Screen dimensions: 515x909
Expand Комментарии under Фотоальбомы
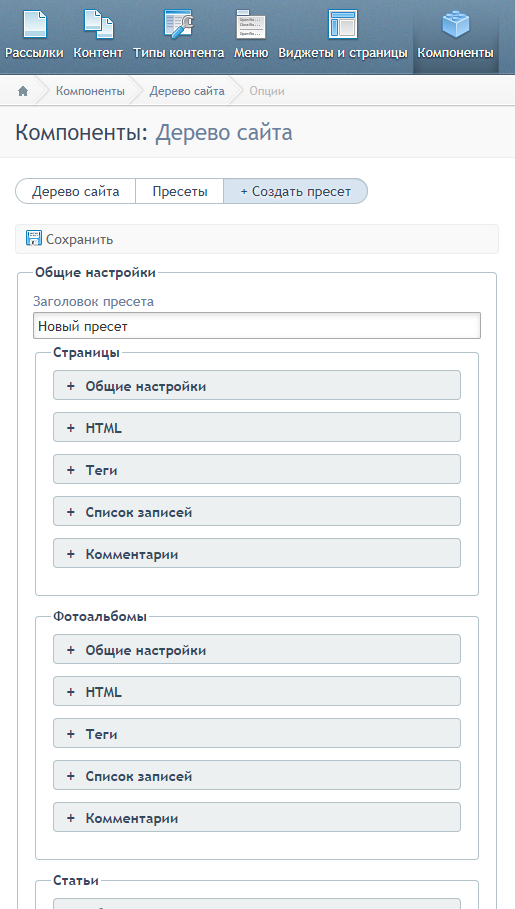[257, 817]
